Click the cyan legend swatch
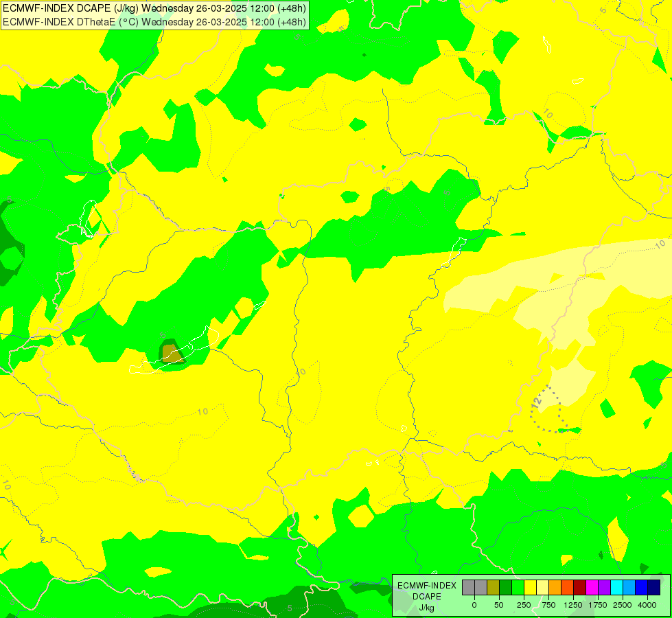This screenshot has width=672, height=618. point(616,588)
